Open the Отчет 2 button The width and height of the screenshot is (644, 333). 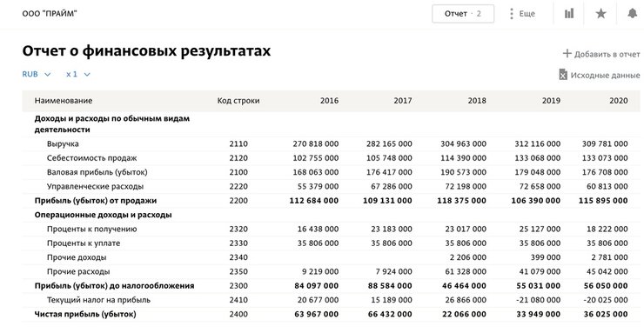click(463, 14)
